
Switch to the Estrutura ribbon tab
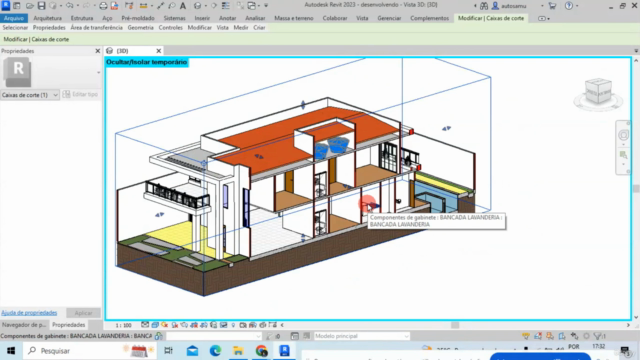coord(82,18)
